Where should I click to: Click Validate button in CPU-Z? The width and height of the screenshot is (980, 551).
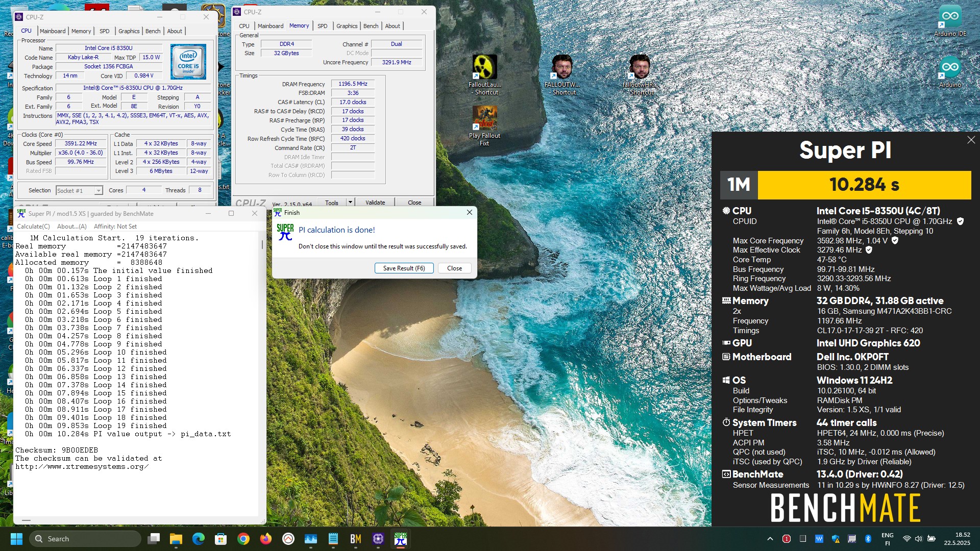pos(375,203)
